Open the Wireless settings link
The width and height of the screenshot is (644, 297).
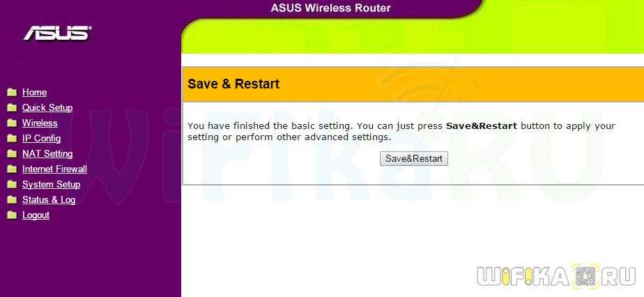coord(40,123)
